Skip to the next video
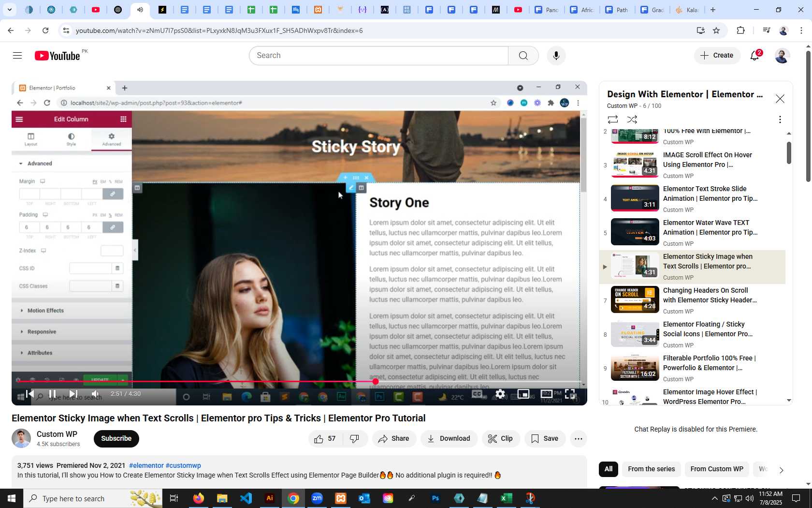The width and height of the screenshot is (812, 508). point(73,394)
